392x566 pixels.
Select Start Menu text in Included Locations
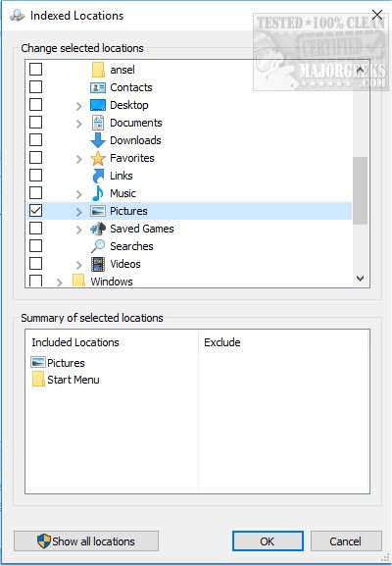73,380
